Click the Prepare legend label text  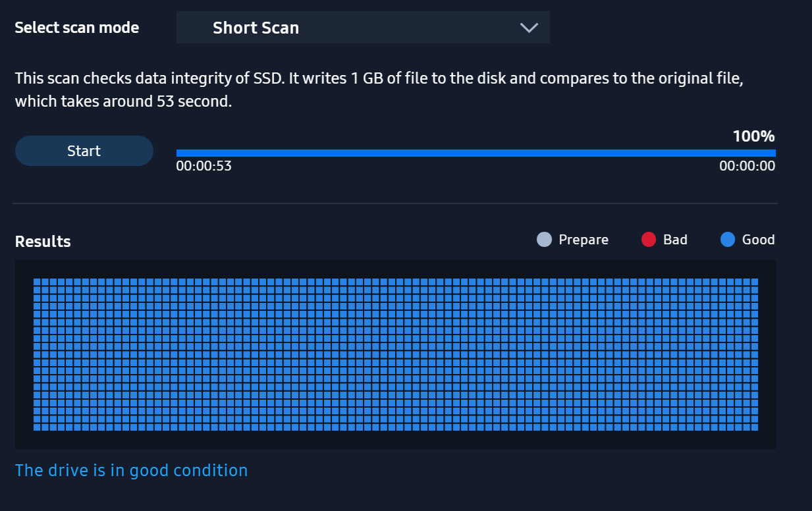click(583, 240)
